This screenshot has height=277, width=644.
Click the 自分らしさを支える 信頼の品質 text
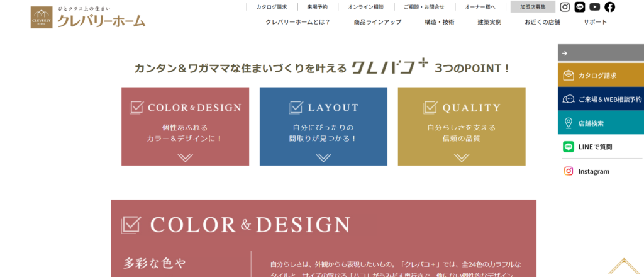click(462, 133)
